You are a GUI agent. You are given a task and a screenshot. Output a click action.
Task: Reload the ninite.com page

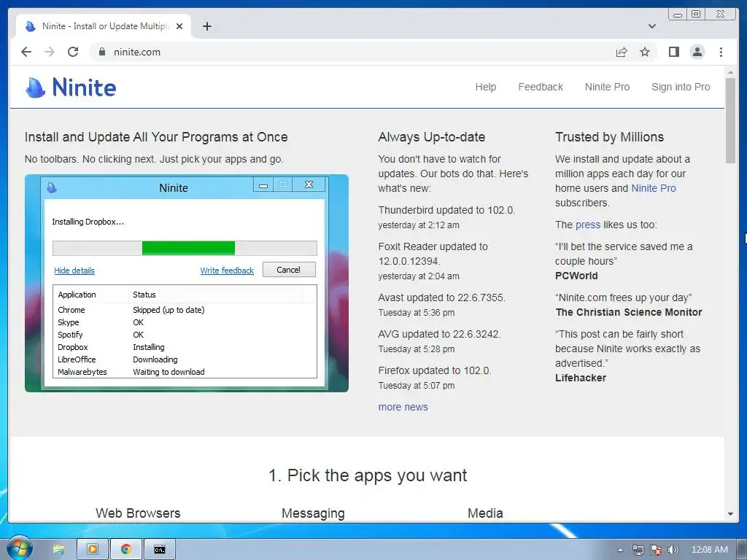pyautogui.click(x=73, y=52)
